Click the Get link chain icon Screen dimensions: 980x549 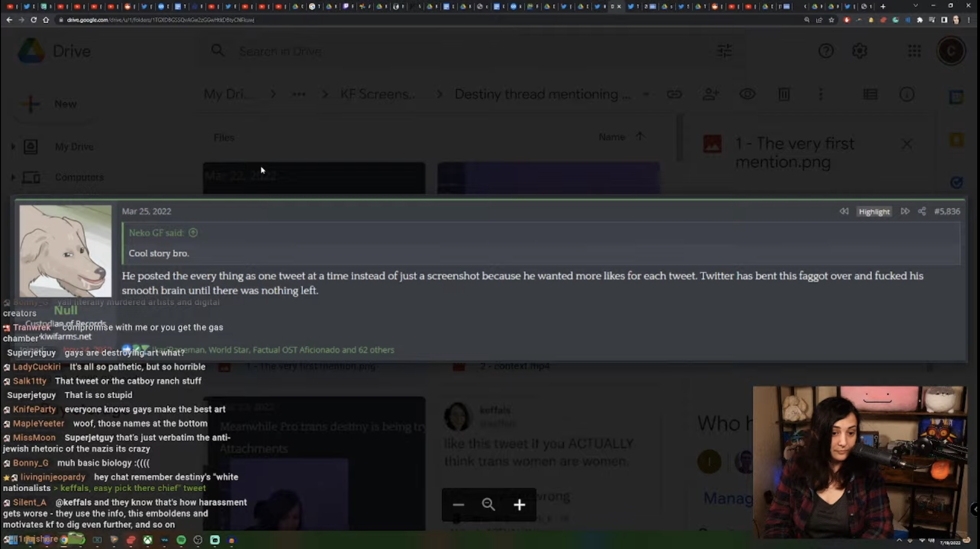click(x=674, y=94)
